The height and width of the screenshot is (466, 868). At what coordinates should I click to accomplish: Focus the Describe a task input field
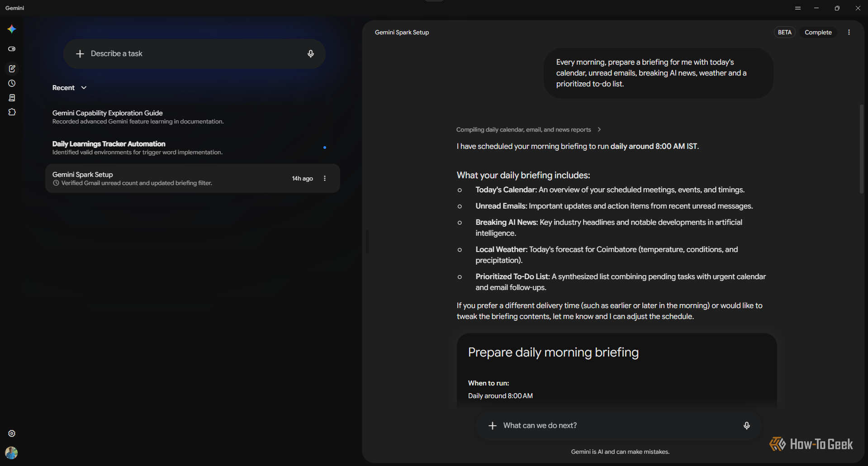tap(194, 54)
